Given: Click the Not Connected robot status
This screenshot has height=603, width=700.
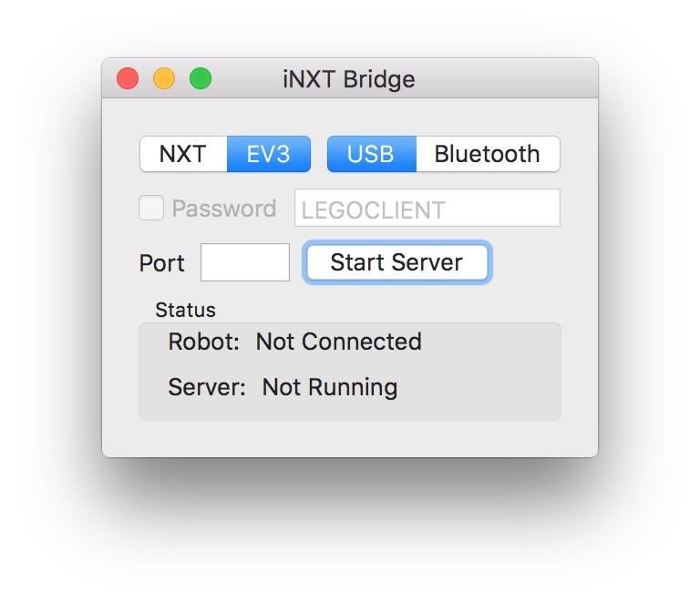Looking at the screenshot, I should 338,342.
